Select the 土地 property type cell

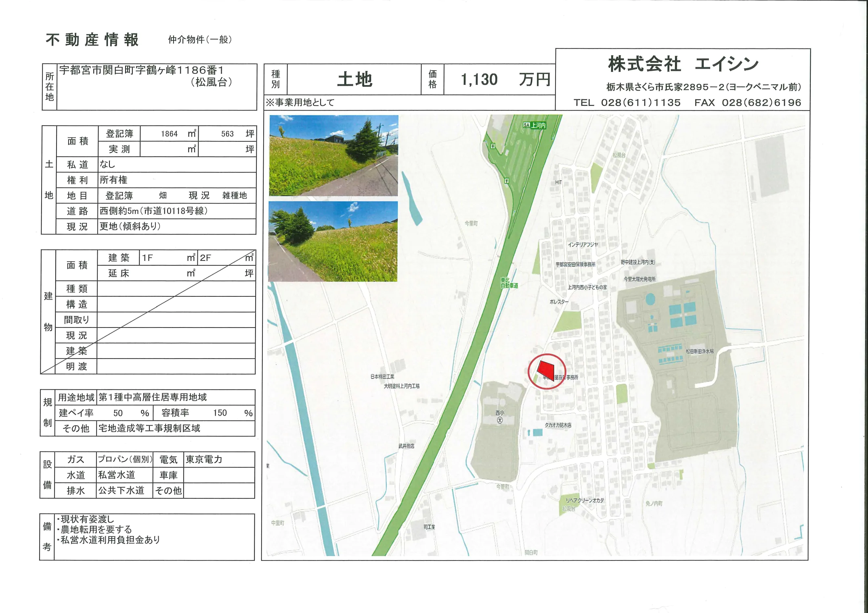(354, 80)
